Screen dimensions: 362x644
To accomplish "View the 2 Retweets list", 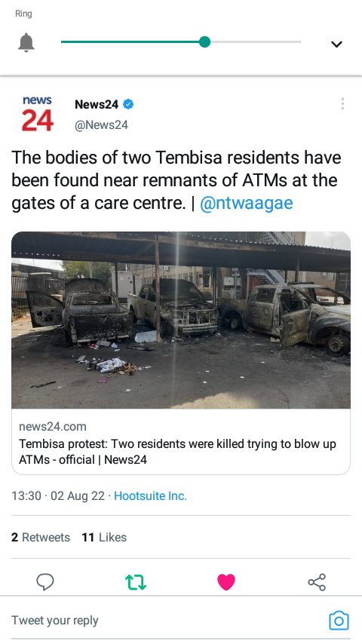I will point(41,537).
